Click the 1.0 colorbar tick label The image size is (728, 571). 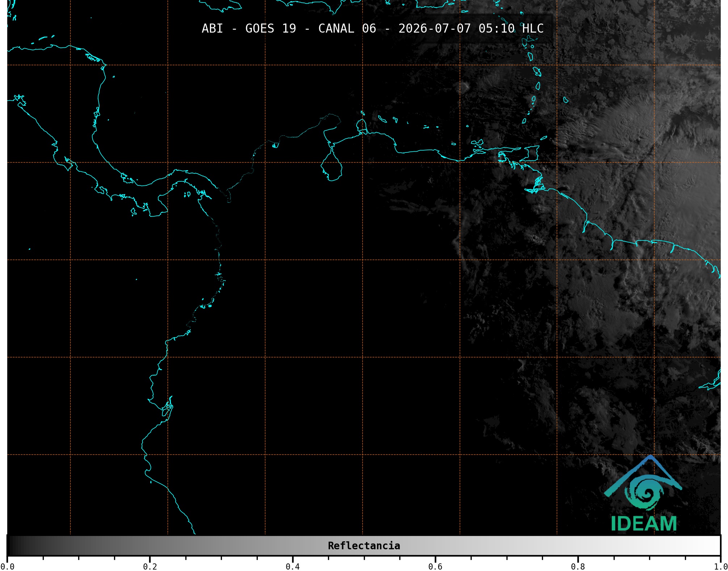pos(720,566)
